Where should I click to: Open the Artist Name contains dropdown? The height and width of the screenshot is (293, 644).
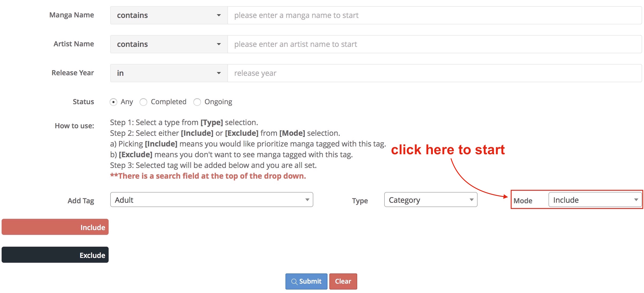[169, 44]
